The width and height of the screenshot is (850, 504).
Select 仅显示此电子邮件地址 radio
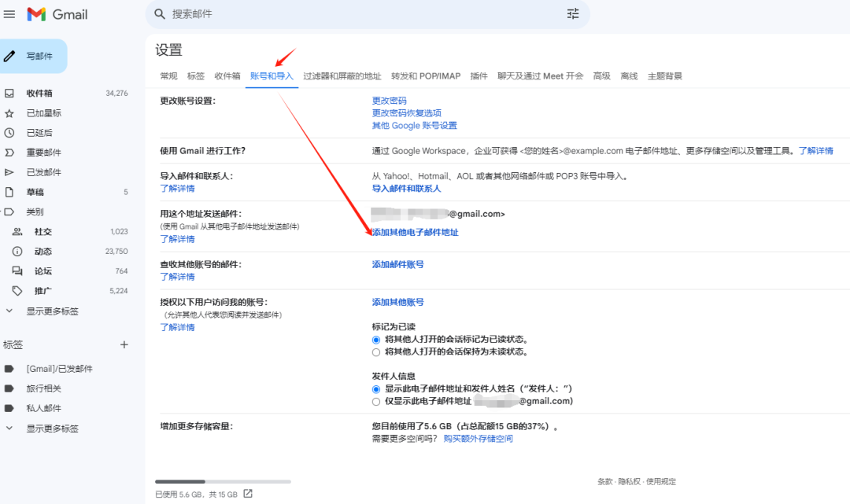[376, 402]
